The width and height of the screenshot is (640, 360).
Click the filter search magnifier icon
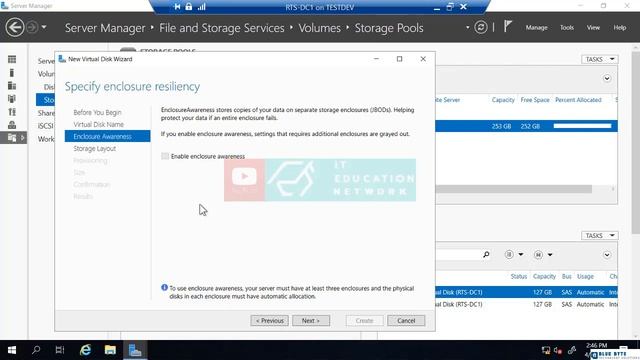click(486, 254)
